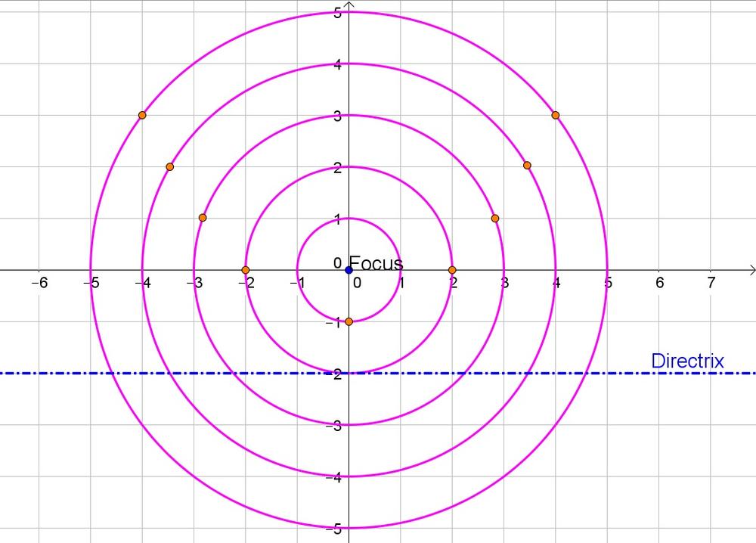Select the Focus text label
The height and width of the screenshot is (543, 756).
pyautogui.click(x=376, y=263)
